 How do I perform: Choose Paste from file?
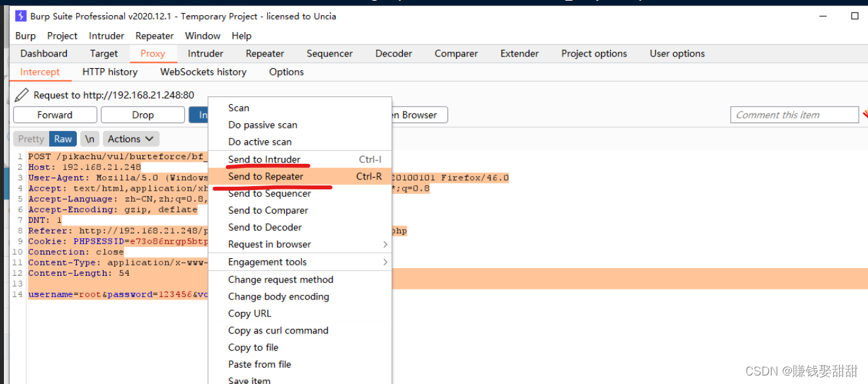pyautogui.click(x=300, y=365)
